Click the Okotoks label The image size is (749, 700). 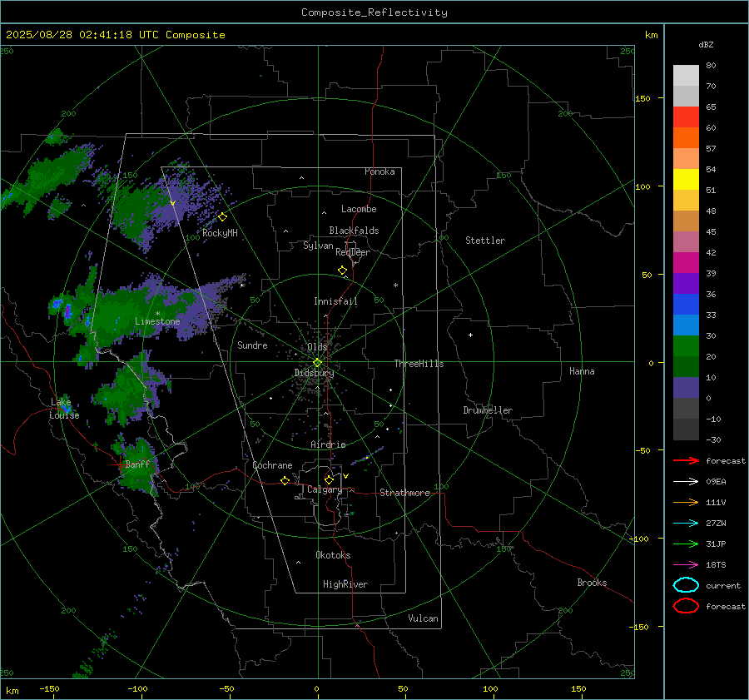point(333,555)
